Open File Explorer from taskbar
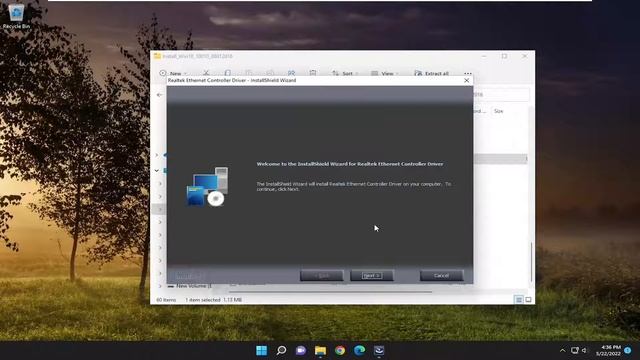Image resolution: width=640 pixels, height=360 pixels. tap(320, 350)
